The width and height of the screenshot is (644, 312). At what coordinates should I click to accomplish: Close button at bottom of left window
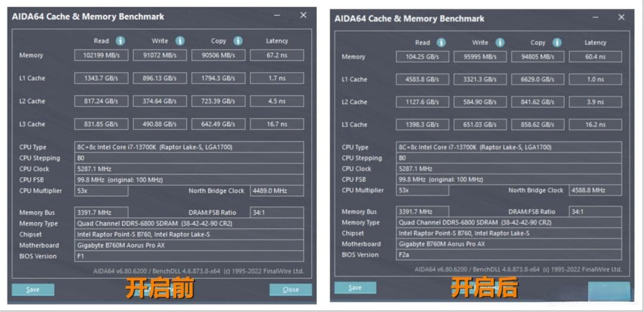point(290,289)
